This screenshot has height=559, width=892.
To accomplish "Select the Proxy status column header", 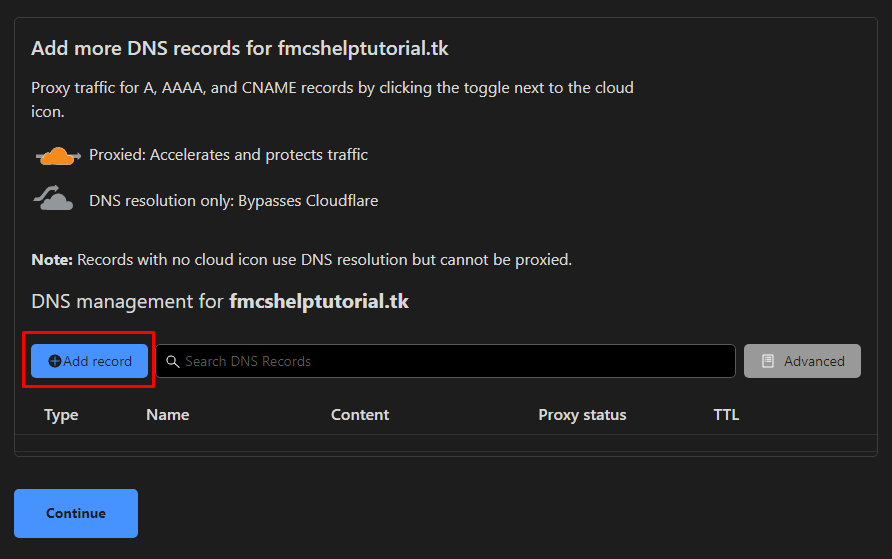I will click(x=582, y=415).
